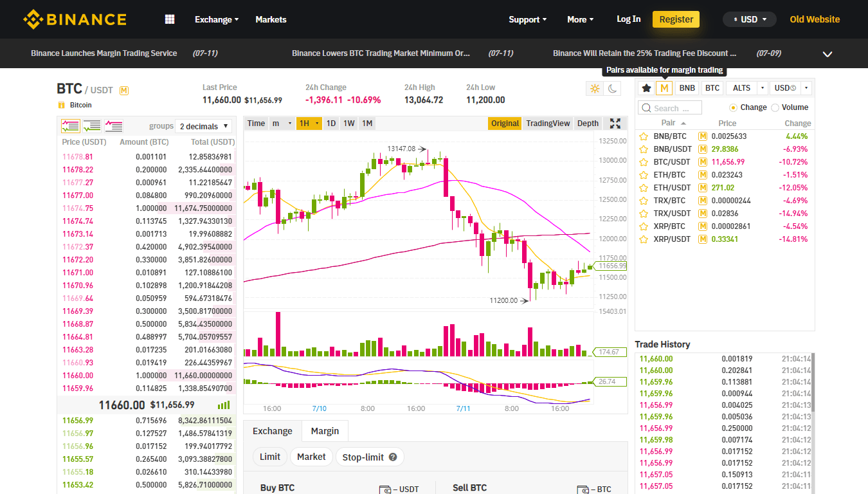Open the minutes interval dropdown
The height and width of the screenshot is (494, 868).
tap(282, 123)
